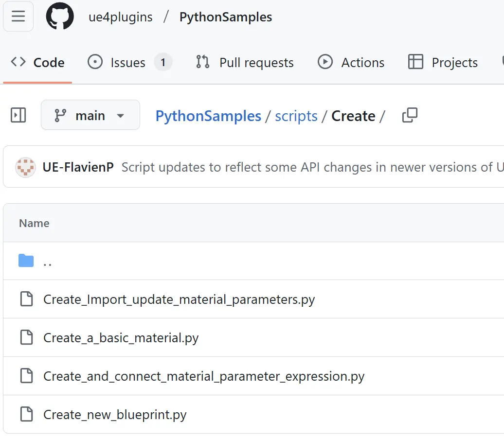Navigate to the scripts folder breadcrumb
This screenshot has width=504, height=439.
point(296,116)
